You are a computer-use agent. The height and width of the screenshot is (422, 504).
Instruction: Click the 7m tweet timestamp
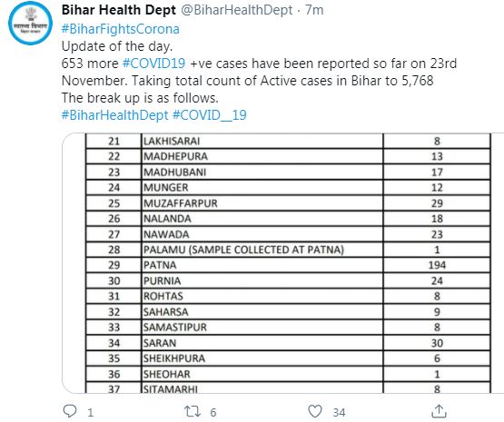click(314, 10)
